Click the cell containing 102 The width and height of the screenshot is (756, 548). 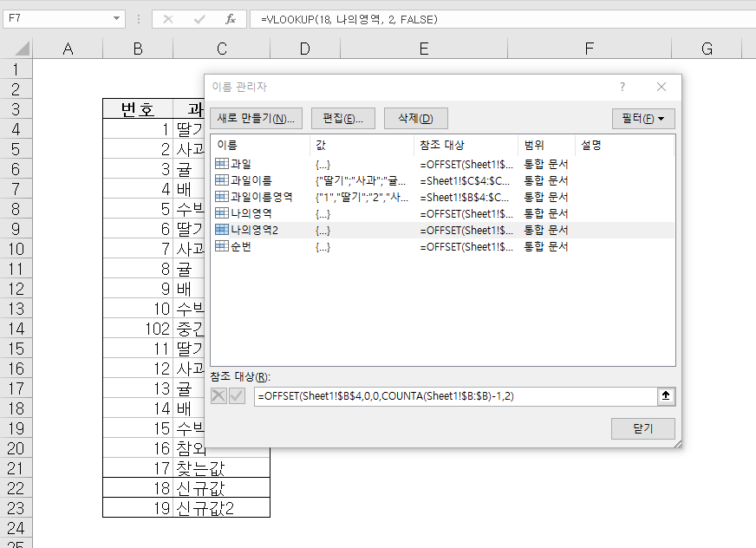click(138, 329)
